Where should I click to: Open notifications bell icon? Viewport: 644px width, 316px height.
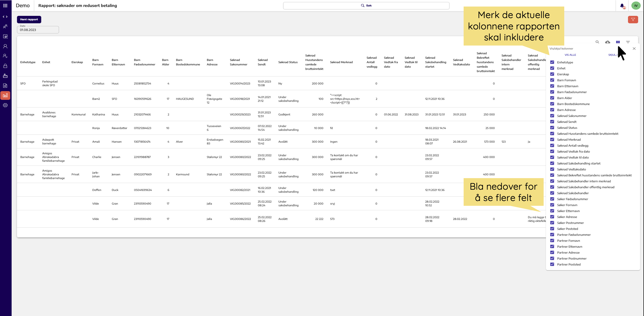click(622, 6)
